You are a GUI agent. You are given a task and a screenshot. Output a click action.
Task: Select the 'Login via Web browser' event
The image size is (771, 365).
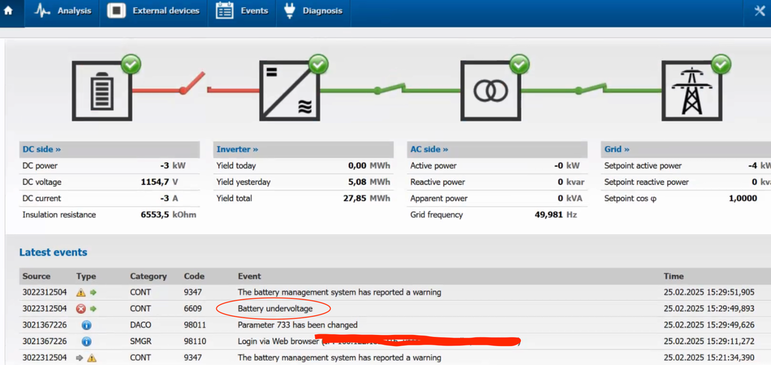278,341
